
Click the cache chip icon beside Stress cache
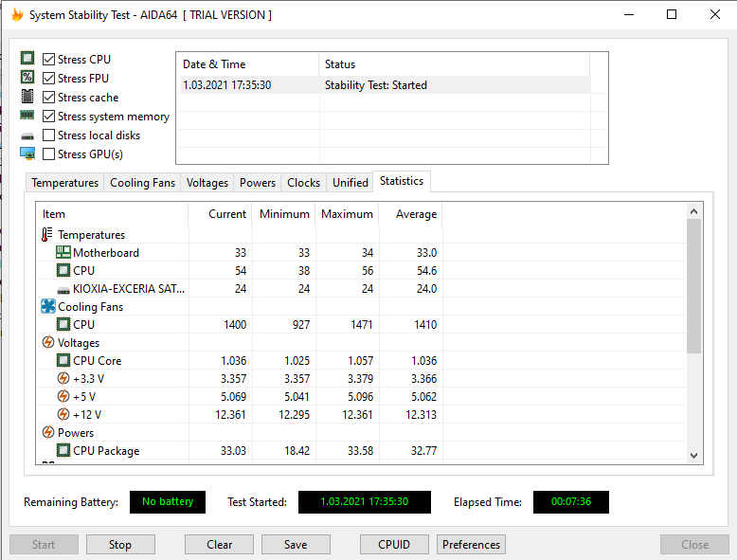[27, 97]
